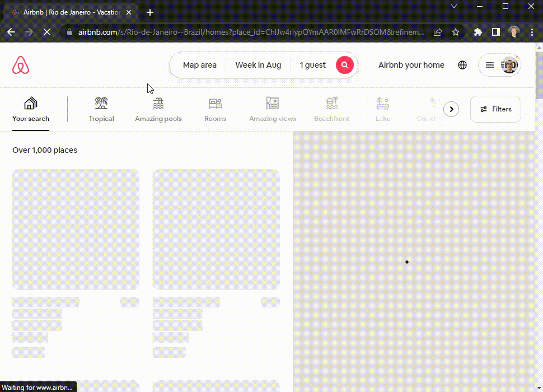Click the Over 1,000 places heading

[x=45, y=150]
